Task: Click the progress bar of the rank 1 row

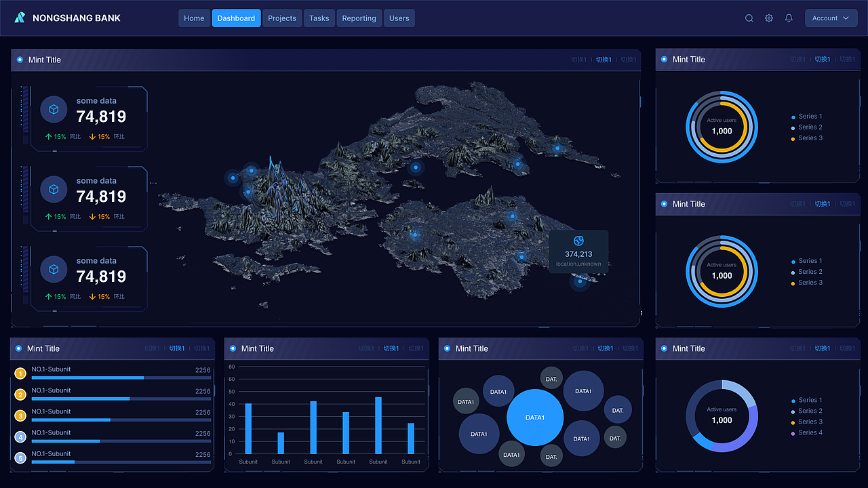Action: click(x=121, y=378)
